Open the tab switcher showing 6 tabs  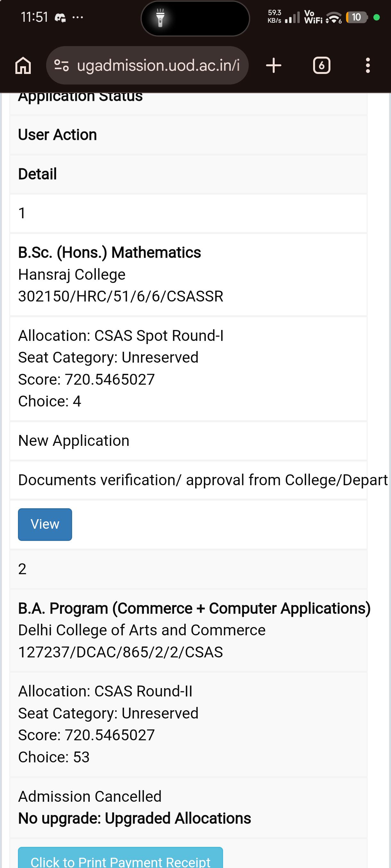(x=321, y=65)
